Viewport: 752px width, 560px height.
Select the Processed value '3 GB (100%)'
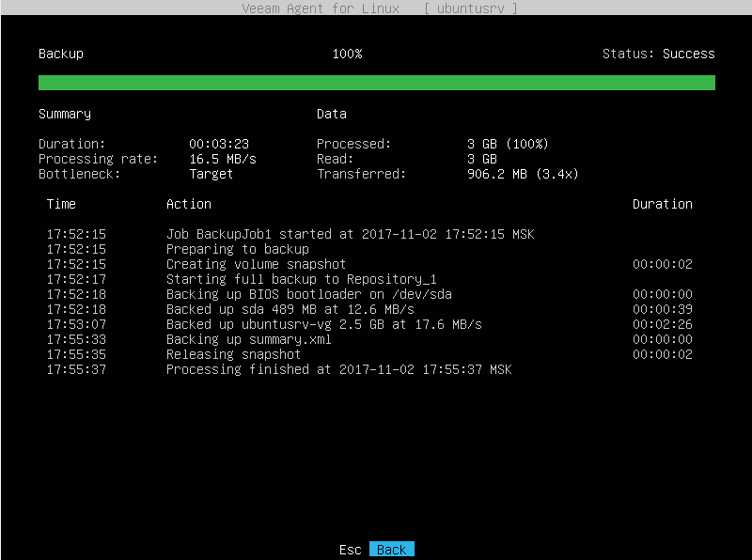click(x=508, y=144)
